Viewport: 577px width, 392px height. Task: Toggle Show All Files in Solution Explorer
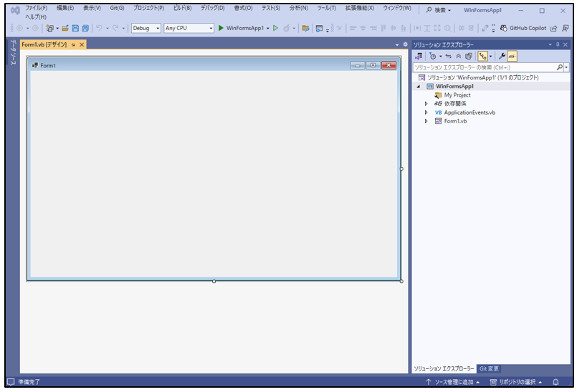point(468,56)
